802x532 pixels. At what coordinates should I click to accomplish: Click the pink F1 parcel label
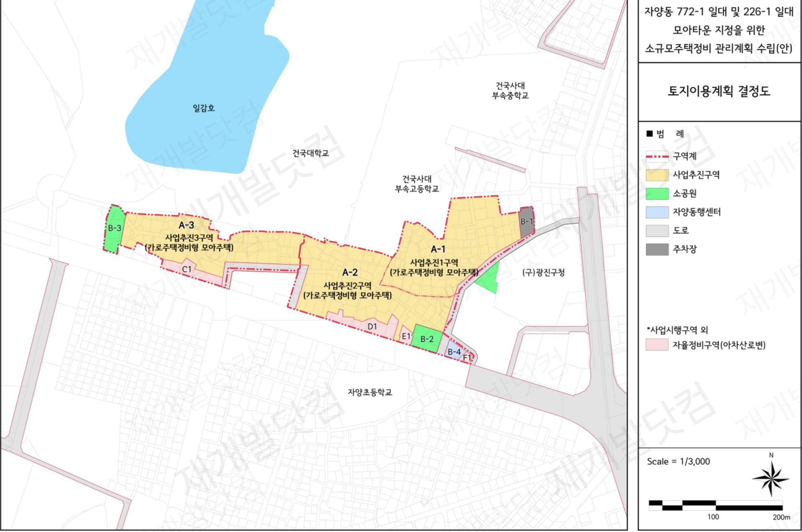coord(467,358)
